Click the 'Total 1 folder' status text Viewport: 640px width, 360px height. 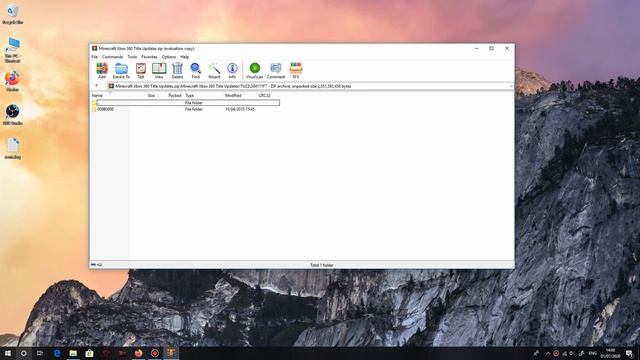click(x=322, y=265)
